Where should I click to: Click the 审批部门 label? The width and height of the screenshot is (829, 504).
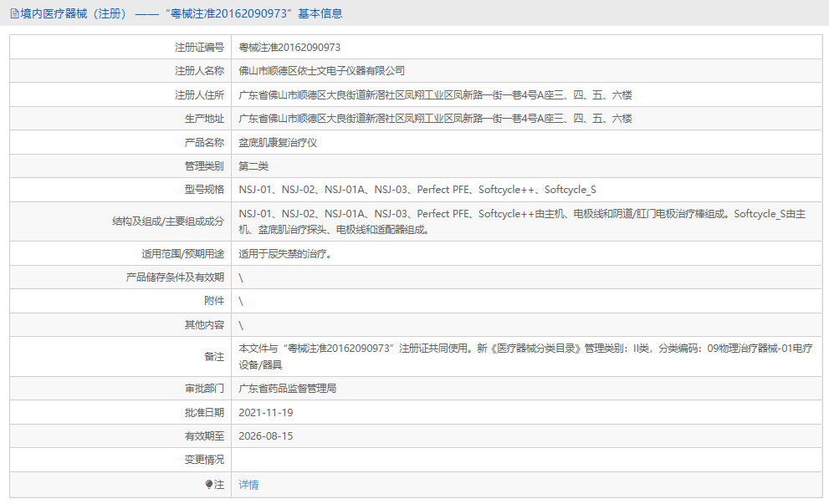point(204,389)
